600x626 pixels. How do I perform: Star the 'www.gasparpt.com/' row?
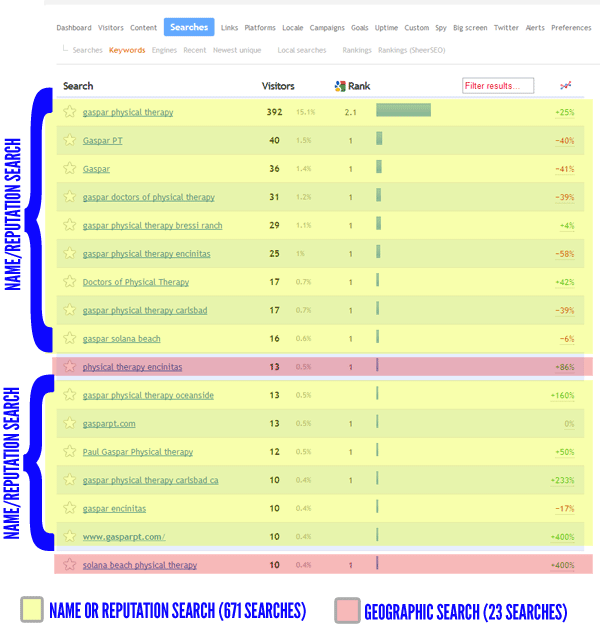click(x=69, y=536)
